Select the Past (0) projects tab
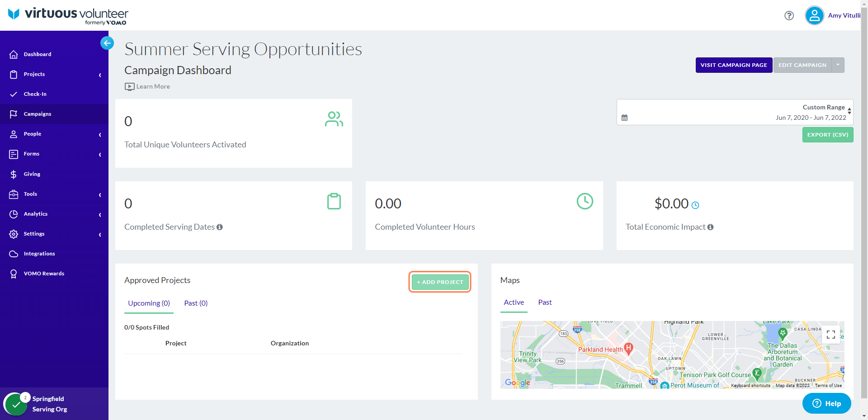The height and width of the screenshot is (420, 868). (x=196, y=303)
